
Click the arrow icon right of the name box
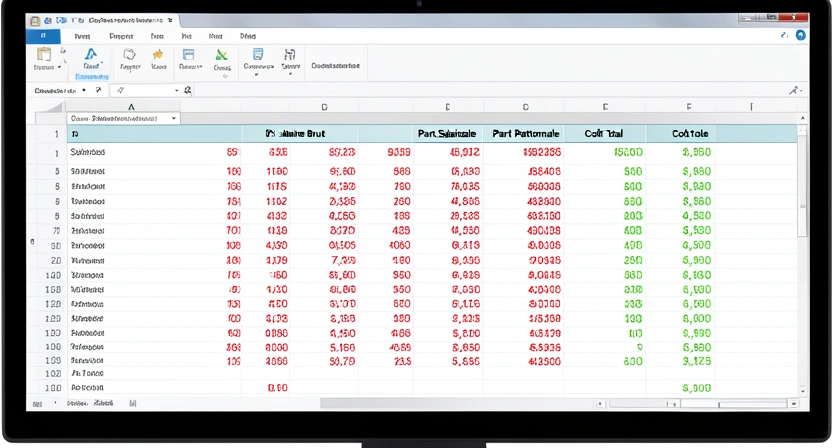[x=98, y=90]
